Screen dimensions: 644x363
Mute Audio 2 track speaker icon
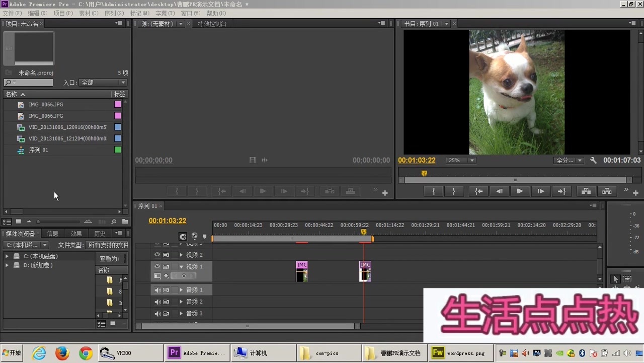[157, 302]
